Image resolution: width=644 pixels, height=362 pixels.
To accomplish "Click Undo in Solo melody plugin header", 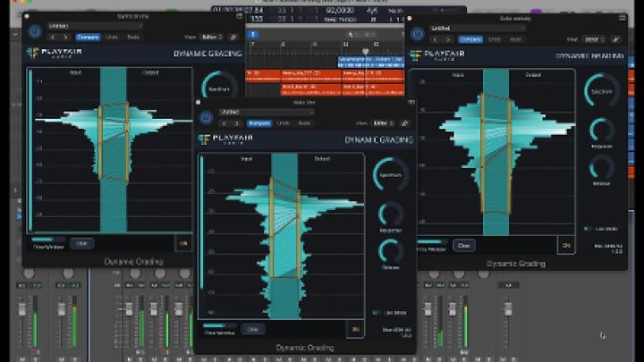I will (x=494, y=39).
